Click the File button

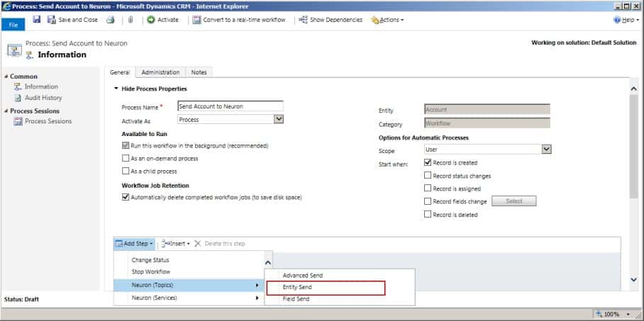click(13, 25)
